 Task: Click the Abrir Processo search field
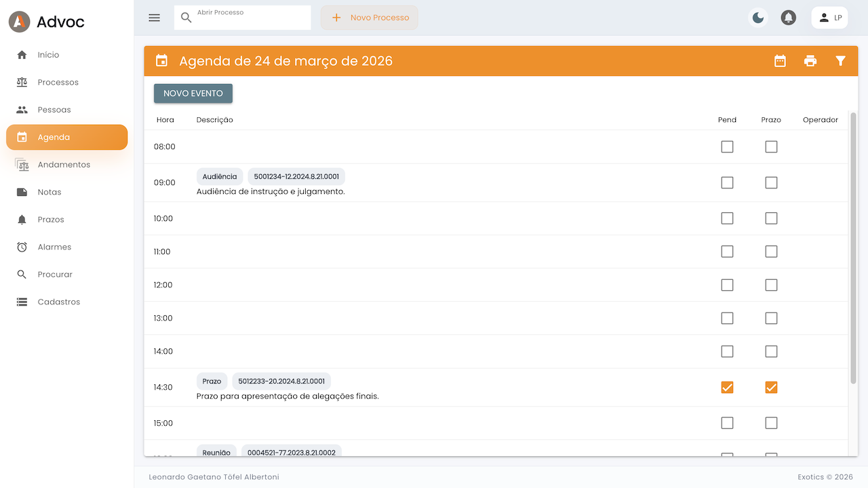tap(242, 18)
